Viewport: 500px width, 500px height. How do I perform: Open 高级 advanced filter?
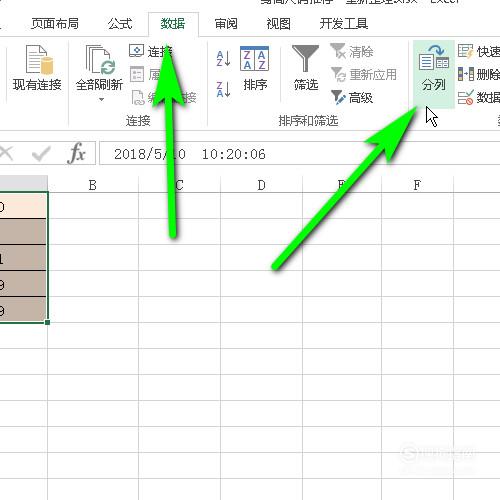(352, 98)
